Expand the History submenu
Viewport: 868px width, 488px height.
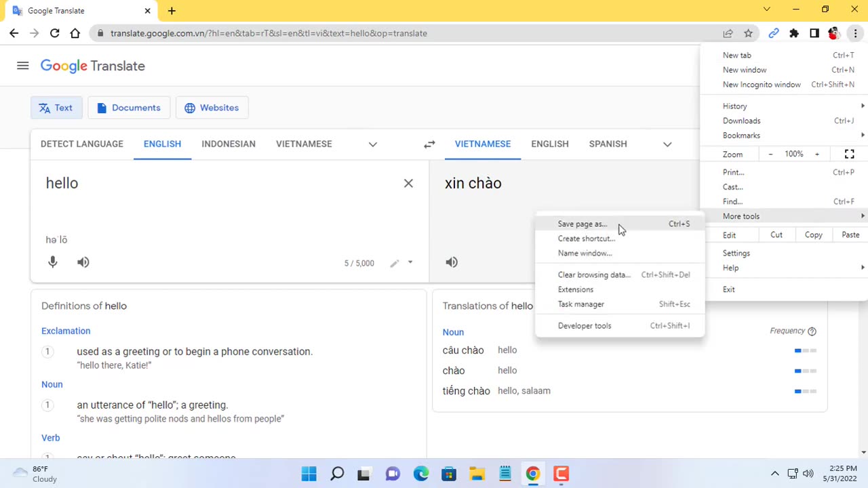[x=785, y=106]
